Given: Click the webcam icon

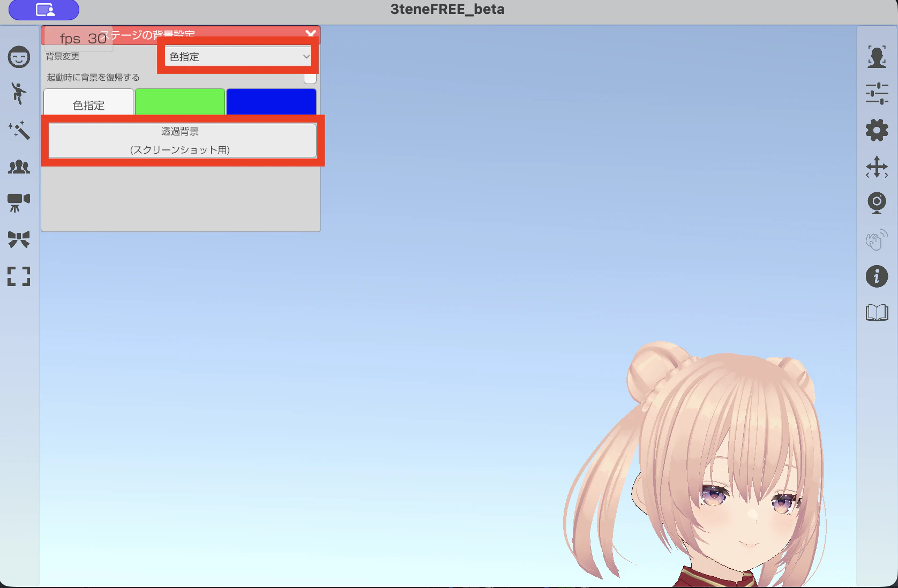Looking at the screenshot, I should 877,203.
